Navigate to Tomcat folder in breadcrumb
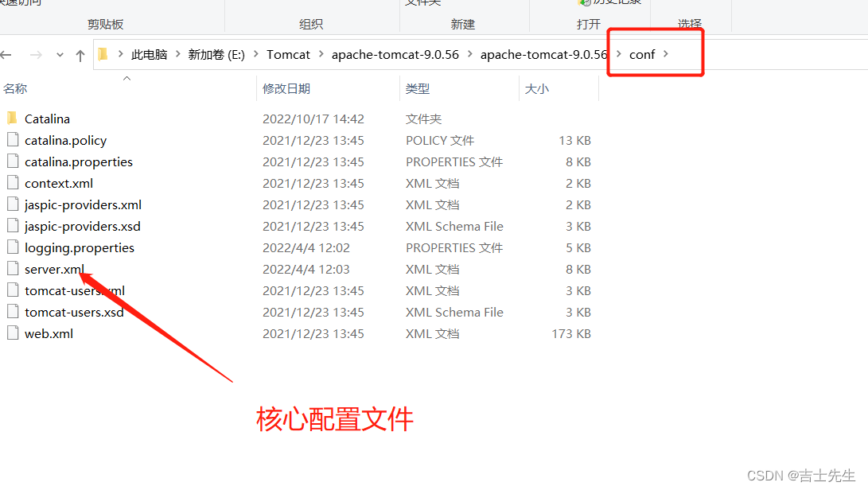Viewport: 868px width, 490px height. click(x=289, y=54)
